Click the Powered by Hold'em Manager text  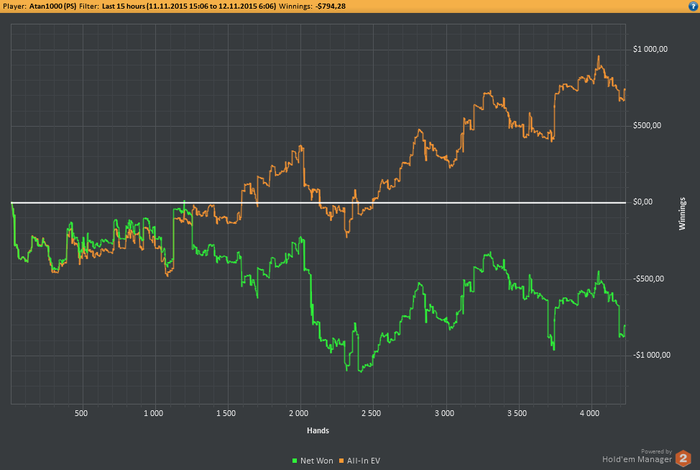(637, 456)
